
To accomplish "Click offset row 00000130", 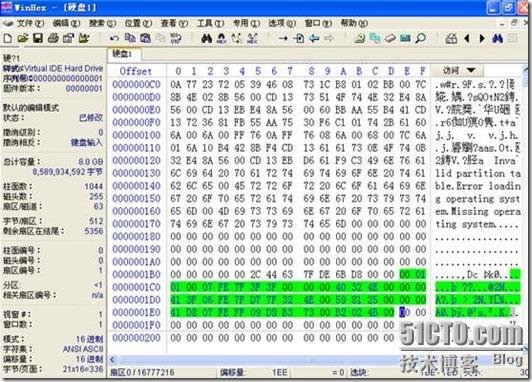I will point(136,173).
